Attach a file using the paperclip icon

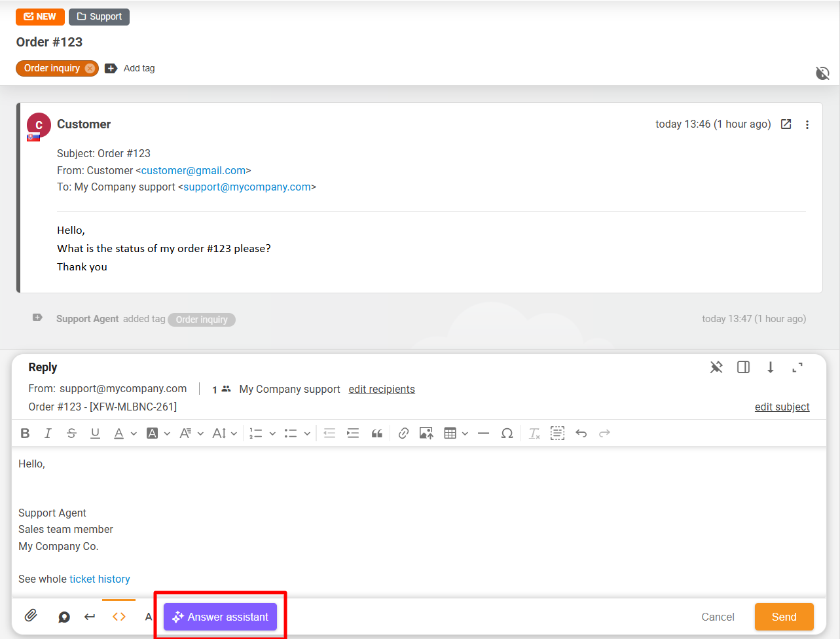[31, 616]
